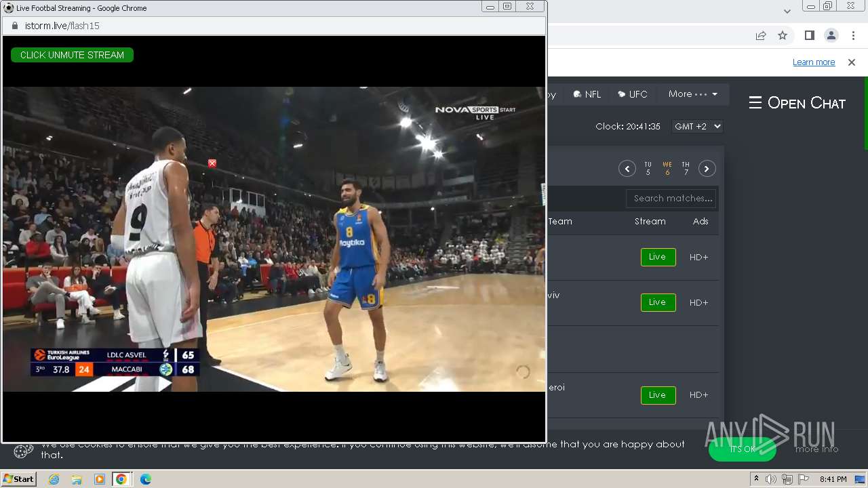Image resolution: width=868 pixels, height=488 pixels.
Task: Open Action Center flag icon
Action: pos(804,479)
